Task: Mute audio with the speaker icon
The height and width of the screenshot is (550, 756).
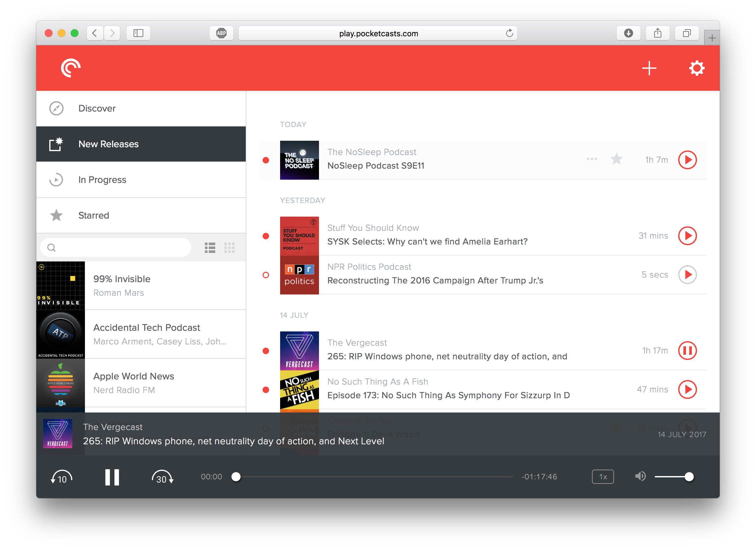Action: tap(640, 477)
